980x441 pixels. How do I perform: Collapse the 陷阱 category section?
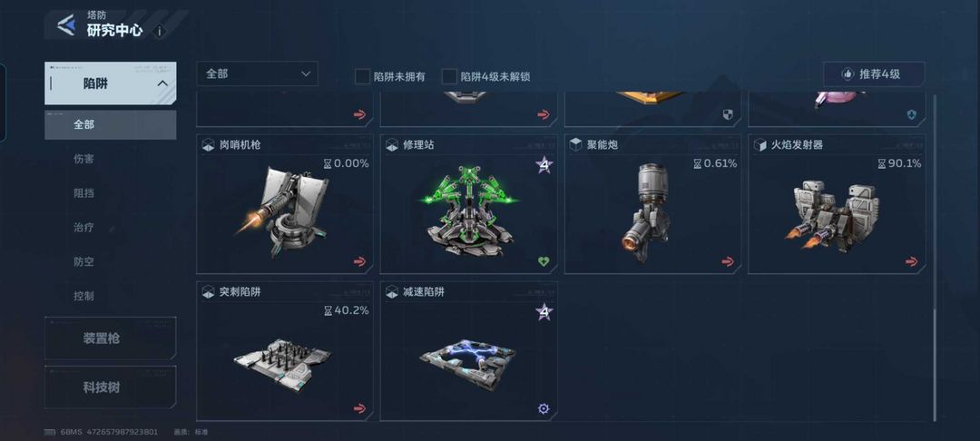[162, 83]
